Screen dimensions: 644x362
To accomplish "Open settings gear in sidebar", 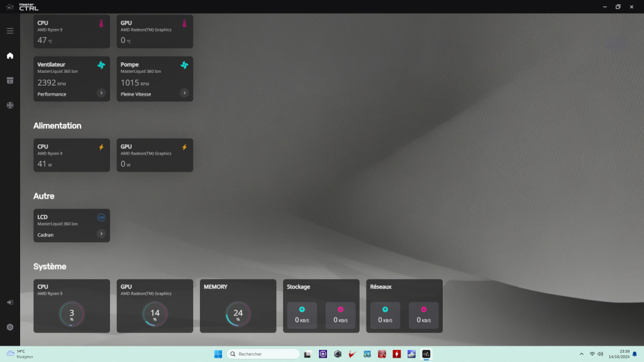I will [10, 327].
